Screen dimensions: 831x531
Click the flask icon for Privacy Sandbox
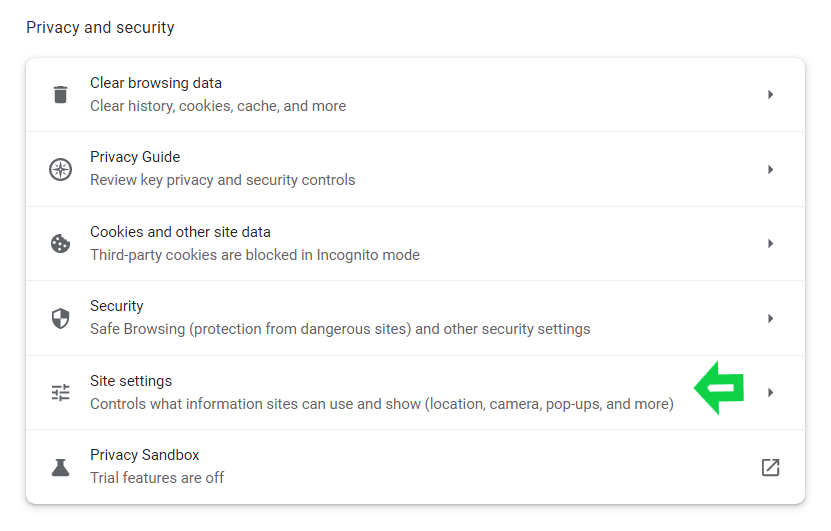pyautogui.click(x=61, y=467)
